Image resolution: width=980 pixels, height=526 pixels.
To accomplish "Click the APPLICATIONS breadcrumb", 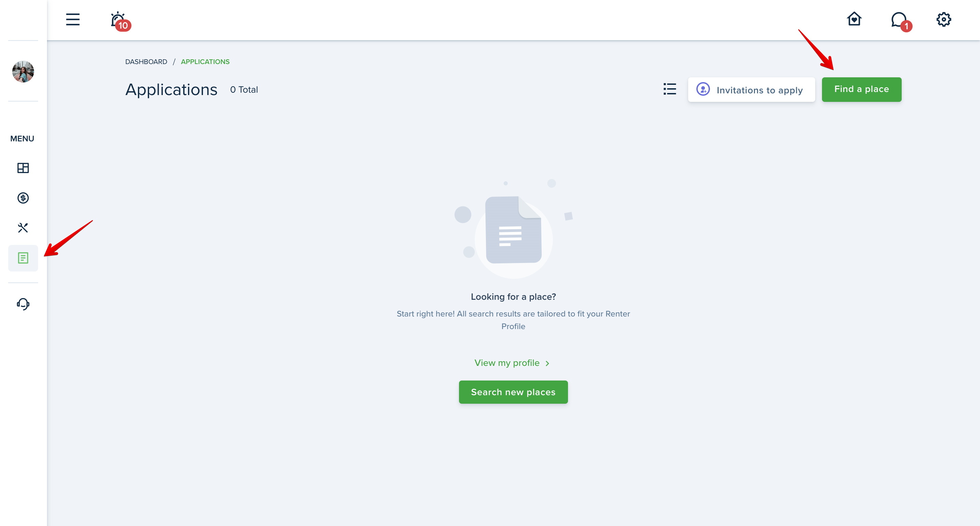I will (x=205, y=62).
